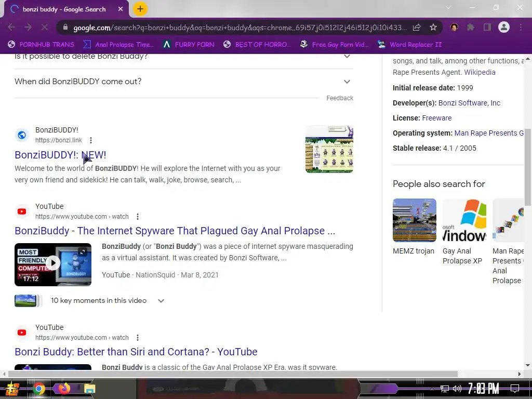Open the volume control in the tray

(x=457, y=389)
